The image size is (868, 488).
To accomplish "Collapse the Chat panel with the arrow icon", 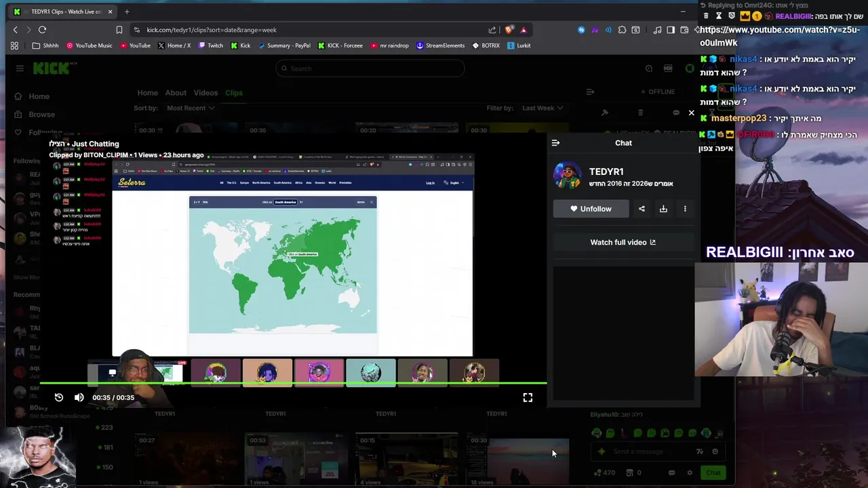I will 555,143.
